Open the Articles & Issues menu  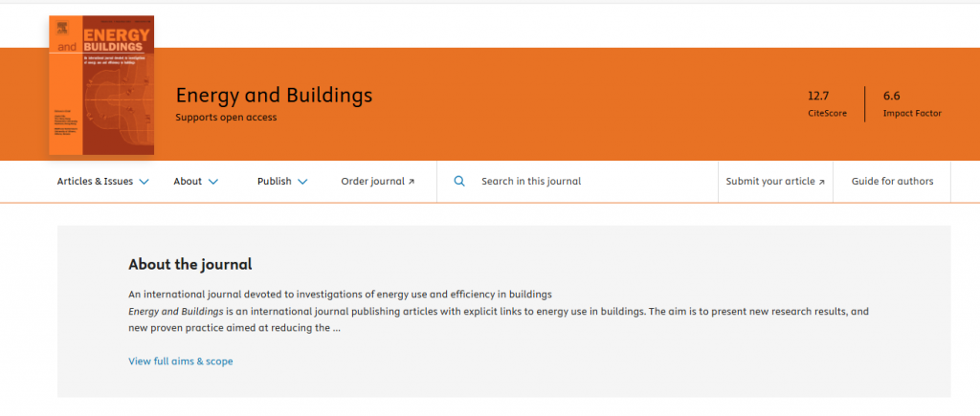103,181
